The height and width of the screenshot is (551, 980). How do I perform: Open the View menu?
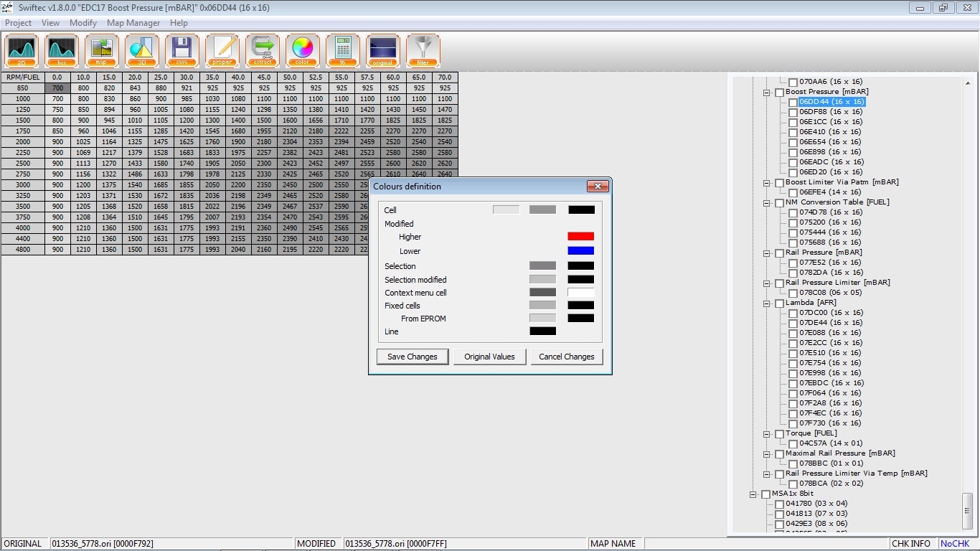coord(50,23)
